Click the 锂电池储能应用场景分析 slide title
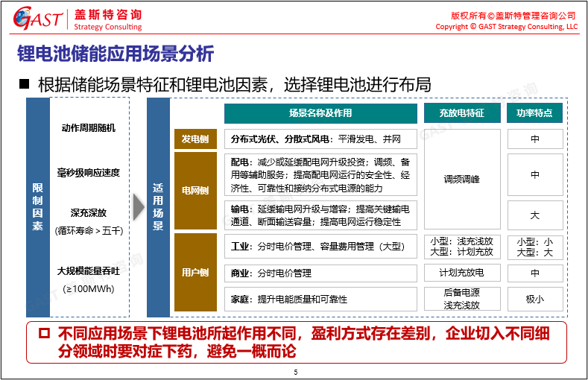This screenshot has height=380, width=588. tap(116, 54)
